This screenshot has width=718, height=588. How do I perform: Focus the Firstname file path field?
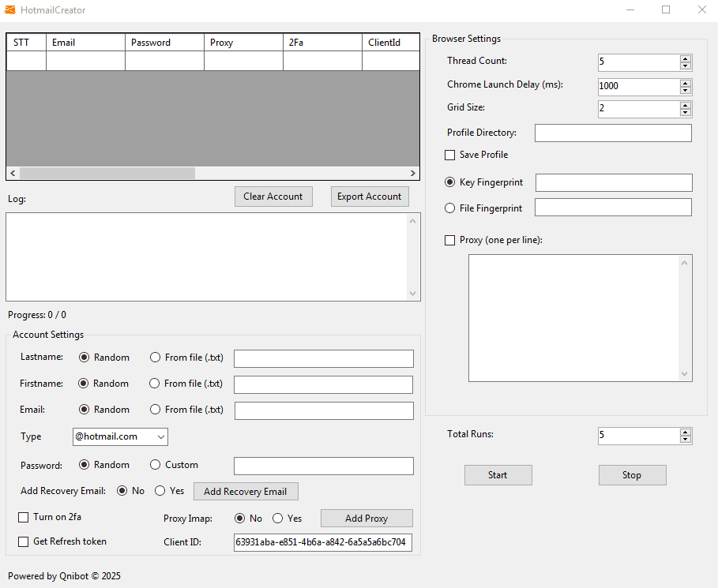click(323, 385)
